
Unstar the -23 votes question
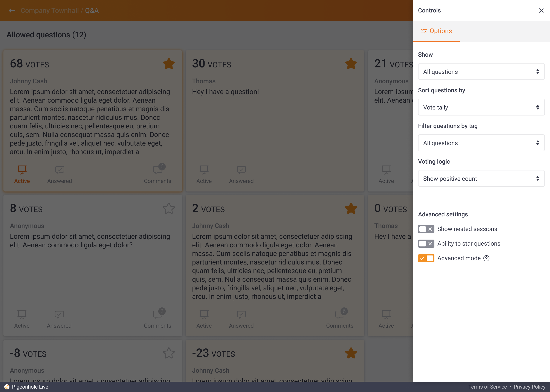pyautogui.click(x=351, y=353)
